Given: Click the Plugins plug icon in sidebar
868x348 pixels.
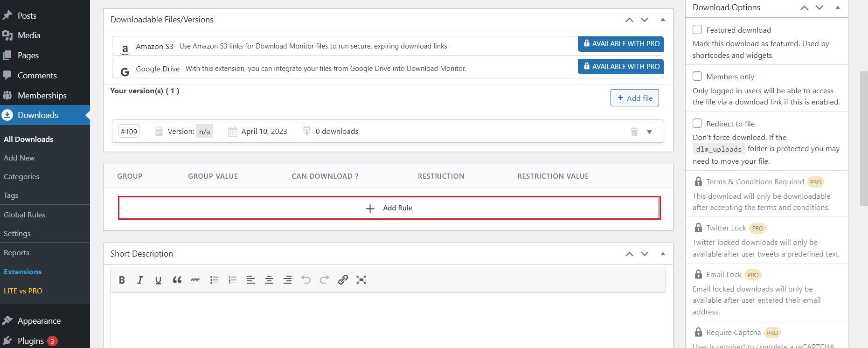Looking at the screenshot, I should 7,341.
